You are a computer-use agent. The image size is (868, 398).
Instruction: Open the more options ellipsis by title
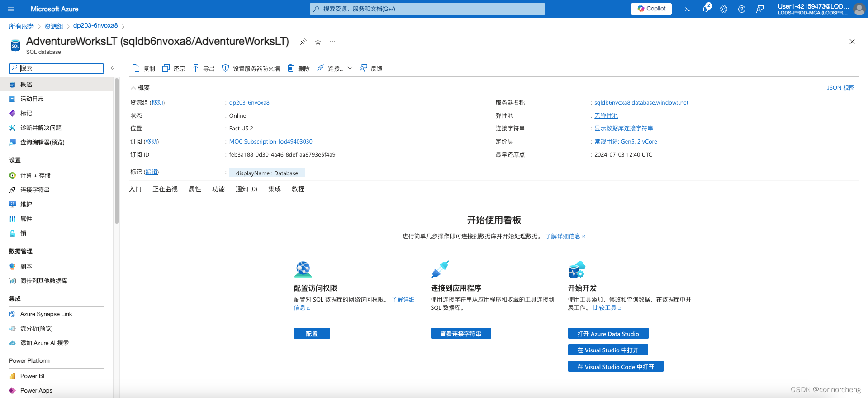point(332,42)
